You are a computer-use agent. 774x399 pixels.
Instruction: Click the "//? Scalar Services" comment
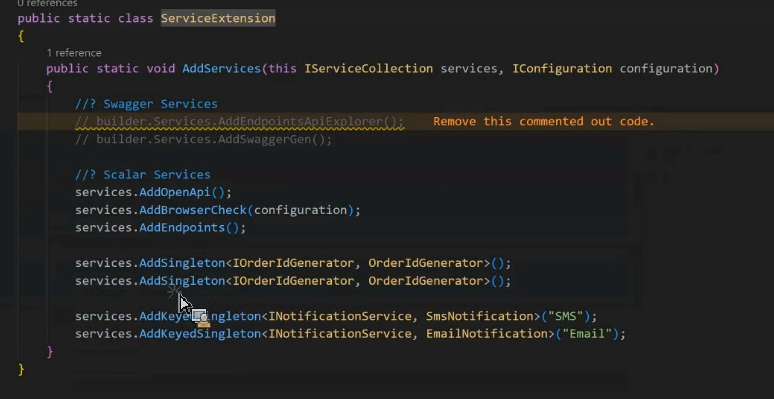tap(143, 175)
